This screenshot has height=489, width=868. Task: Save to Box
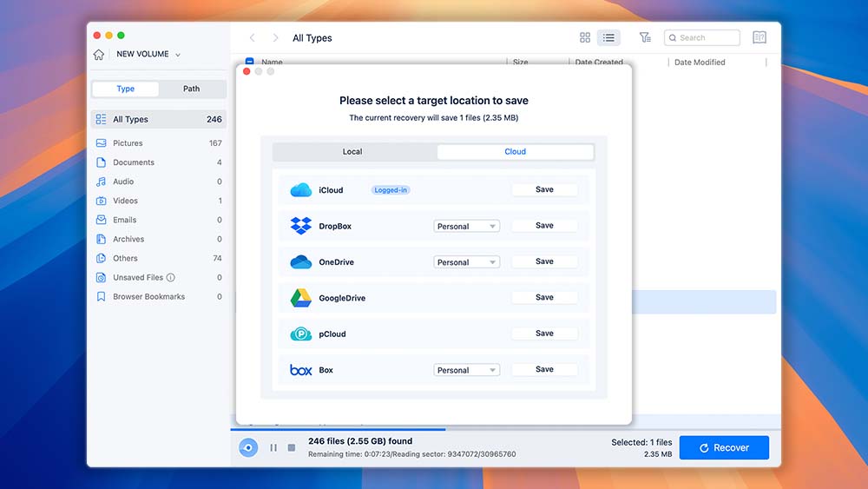click(545, 369)
